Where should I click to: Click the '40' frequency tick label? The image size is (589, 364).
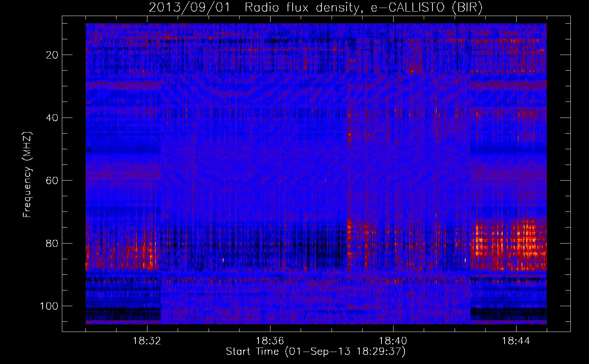[52, 118]
